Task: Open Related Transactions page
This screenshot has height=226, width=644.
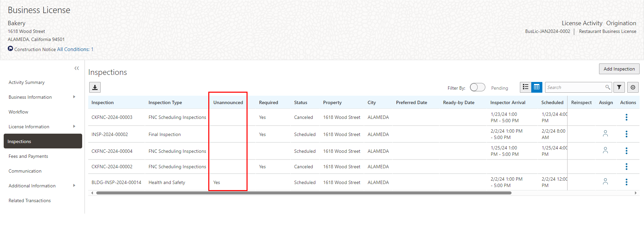Action: (30, 200)
